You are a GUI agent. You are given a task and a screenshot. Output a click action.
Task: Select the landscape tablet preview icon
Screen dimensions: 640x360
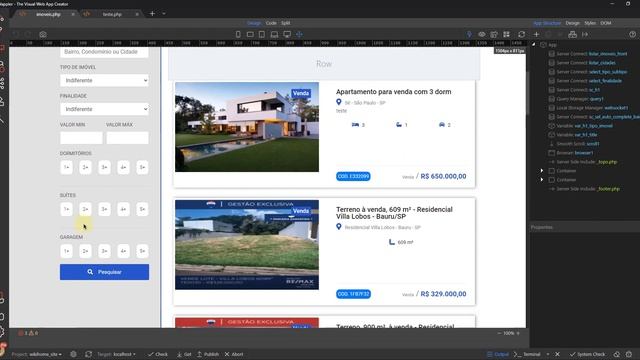point(250,35)
